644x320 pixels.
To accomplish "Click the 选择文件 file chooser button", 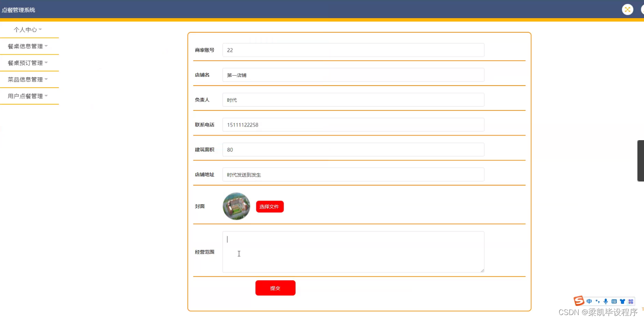I will tap(270, 206).
